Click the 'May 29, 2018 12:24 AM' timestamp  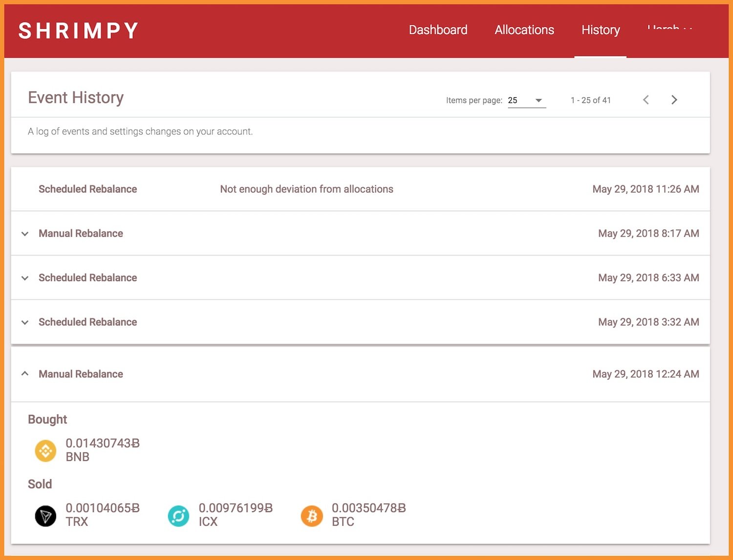[x=646, y=374]
